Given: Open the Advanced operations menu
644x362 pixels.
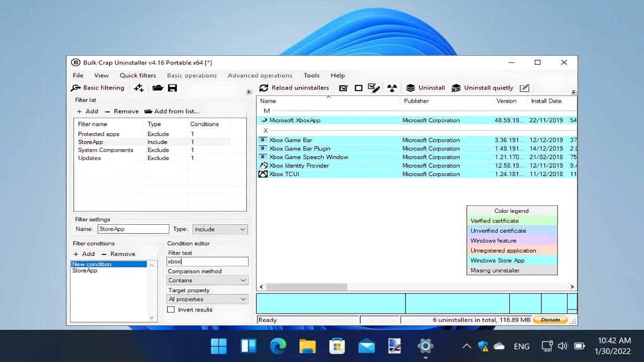Looking at the screenshot, I should (x=260, y=75).
